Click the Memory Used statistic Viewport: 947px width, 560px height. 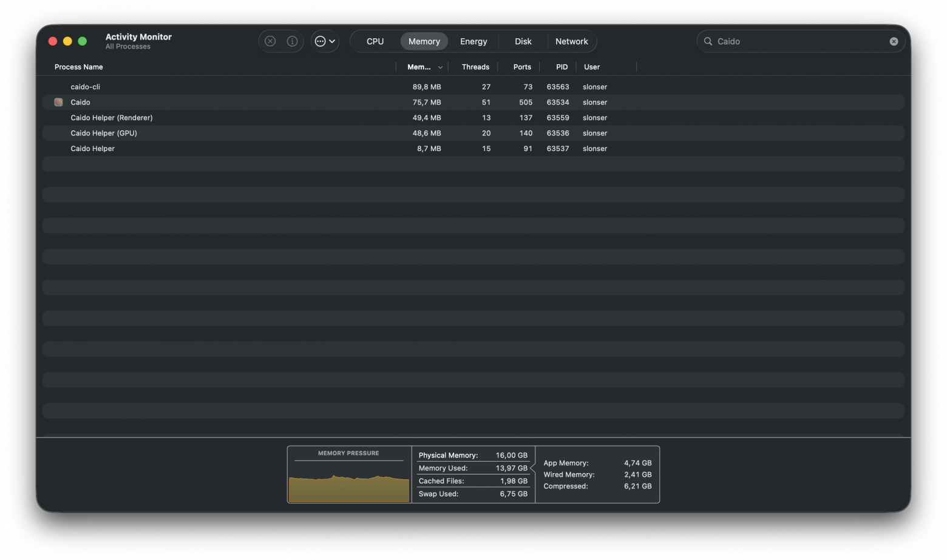point(473,468)
